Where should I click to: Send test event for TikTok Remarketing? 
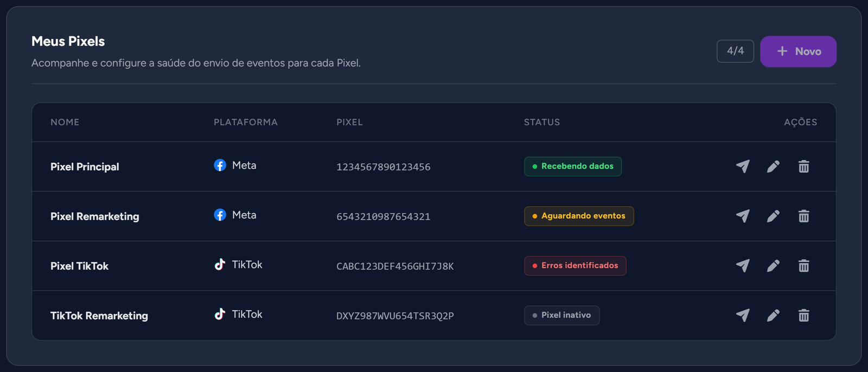click(x=743, y=315)
